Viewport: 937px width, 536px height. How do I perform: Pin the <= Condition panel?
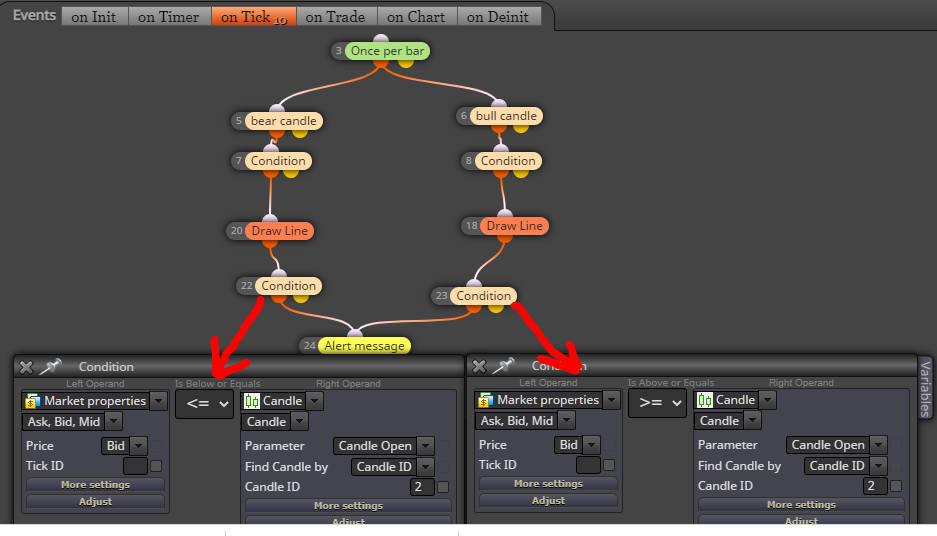coord(50,366)
